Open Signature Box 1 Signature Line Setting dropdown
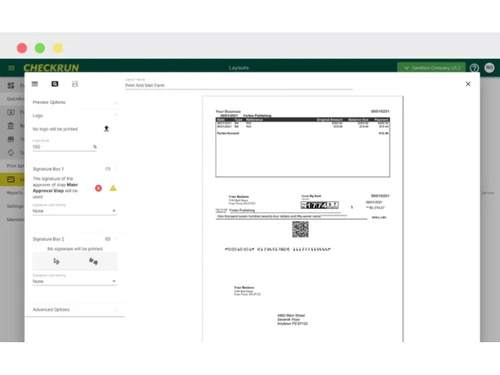 coord(75,211)
